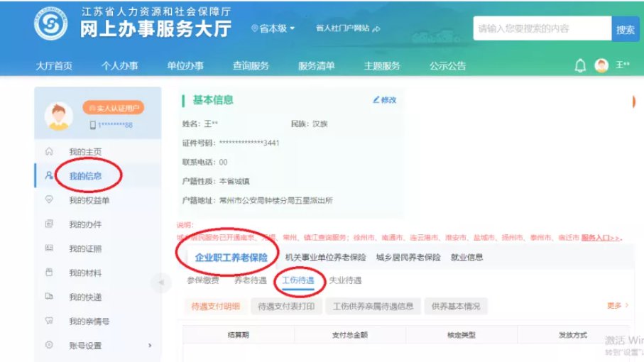
Task: Expand 账号设置 submenu arrow
Action: 150,346
